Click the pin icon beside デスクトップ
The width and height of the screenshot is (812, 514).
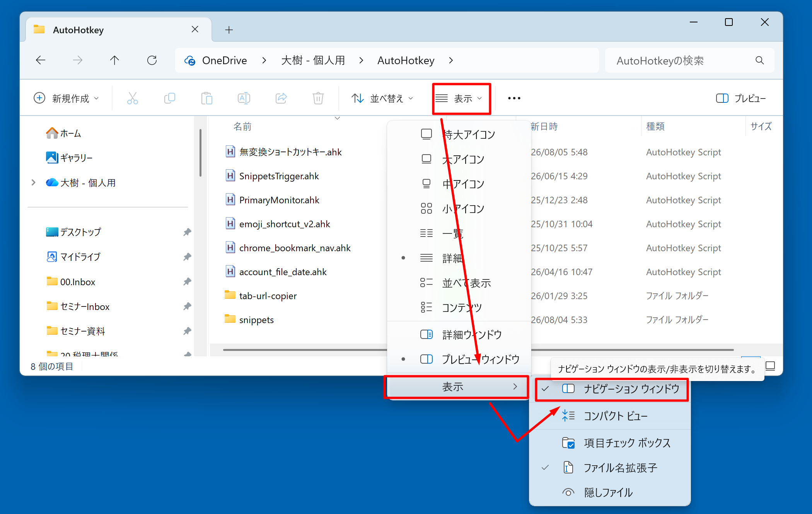point(187,232)
